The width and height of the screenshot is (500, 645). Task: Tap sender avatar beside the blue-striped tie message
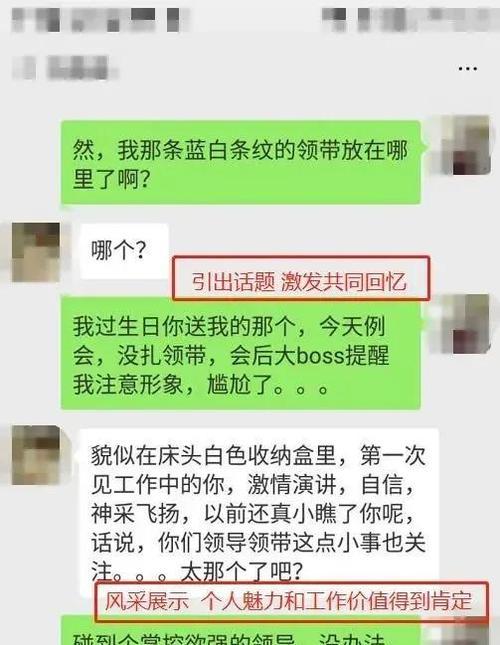tap(461, 145)
